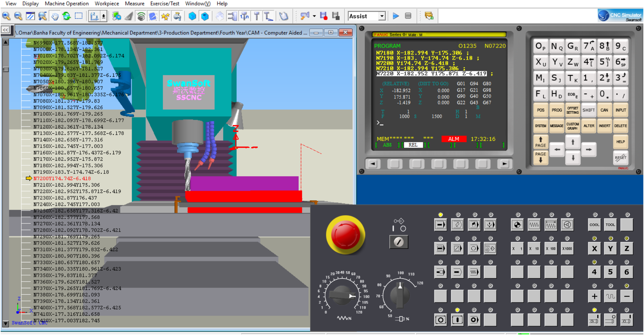The image size is (644, 335).
Task: Choose the dashed rectangle selection tool
Action: coord(79,16)
